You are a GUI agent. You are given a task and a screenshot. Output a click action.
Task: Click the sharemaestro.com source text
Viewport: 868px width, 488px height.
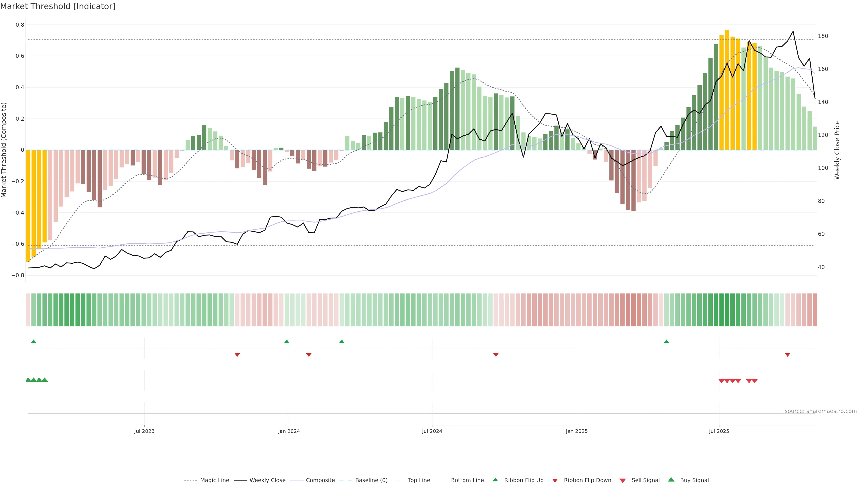[821, 411]
